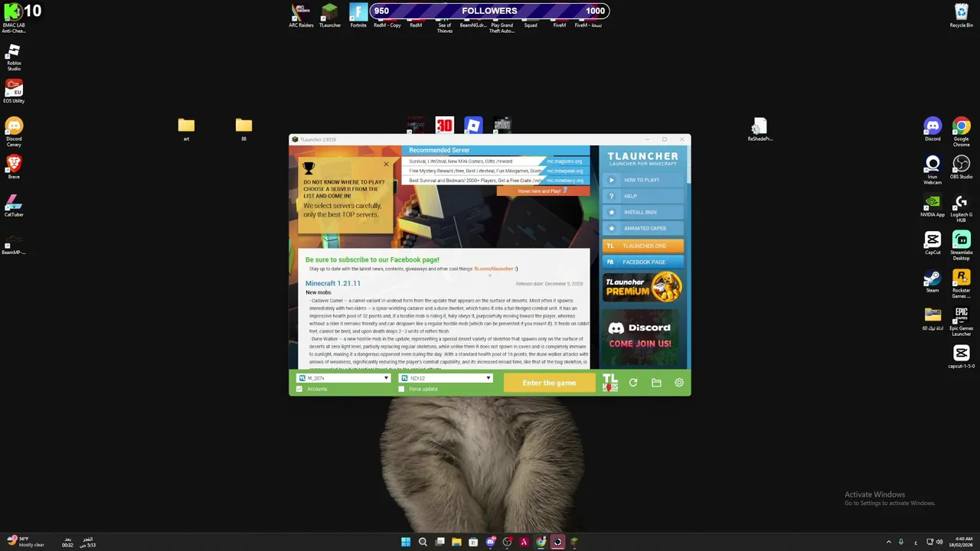Viewport: 980px width, 551px height.
Task: Enable the Force update checkbox
Action: [x=401, y=389]
